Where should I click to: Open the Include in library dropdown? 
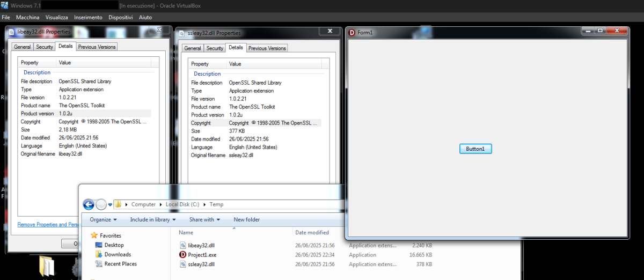point(153,219)
